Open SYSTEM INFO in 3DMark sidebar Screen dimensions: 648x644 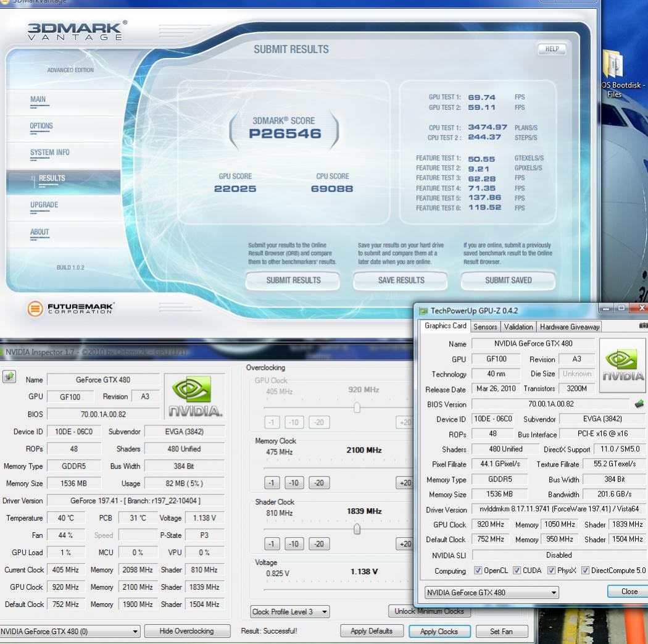point(49,152)
